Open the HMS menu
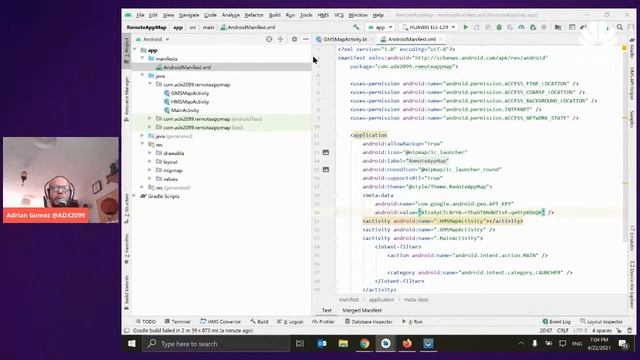Viewport: 640px width, 360px height. (323, 15)
